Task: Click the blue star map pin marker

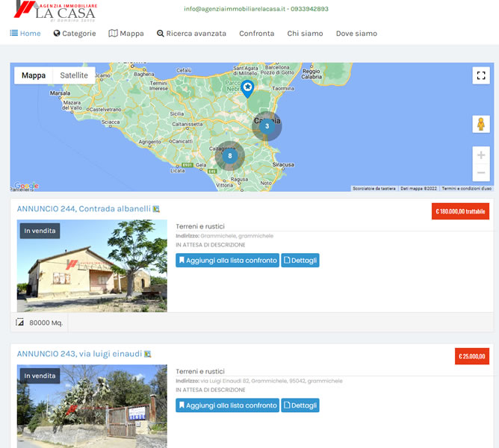Action: point(247,89)
